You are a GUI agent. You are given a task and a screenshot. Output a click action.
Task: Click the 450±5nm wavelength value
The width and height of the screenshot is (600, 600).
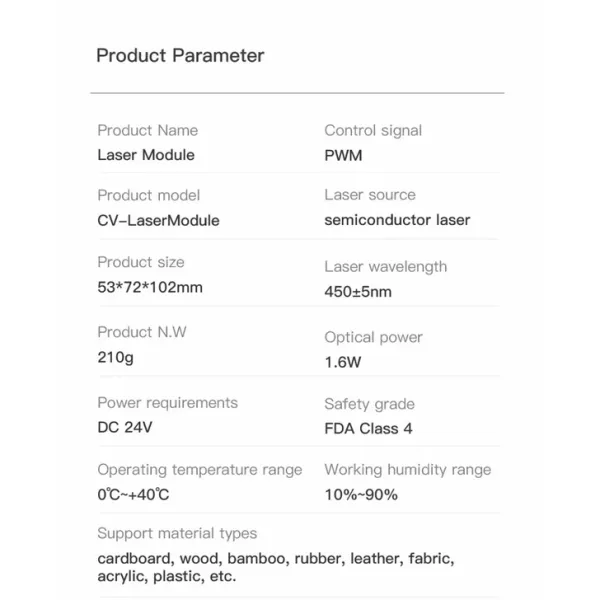pos(358,292)
